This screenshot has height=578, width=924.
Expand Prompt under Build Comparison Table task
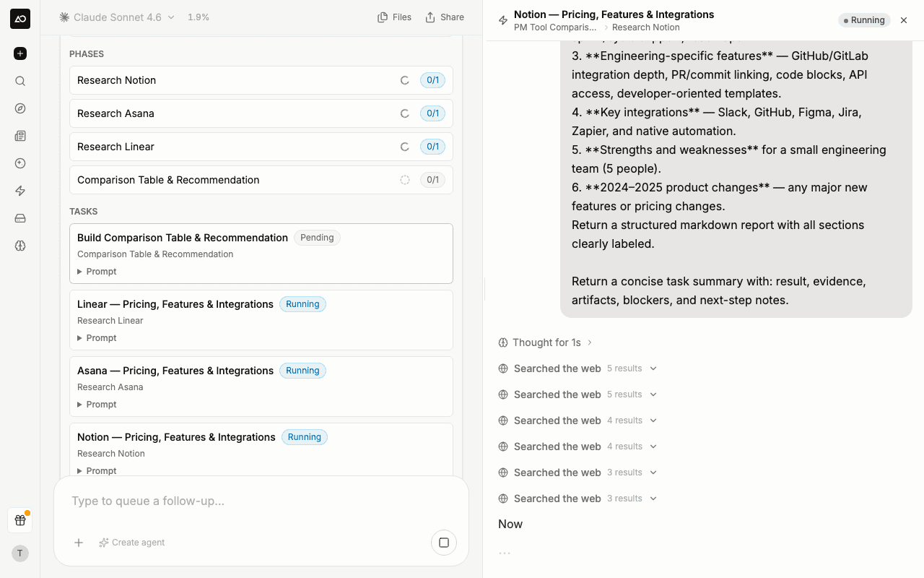(97, 272)
